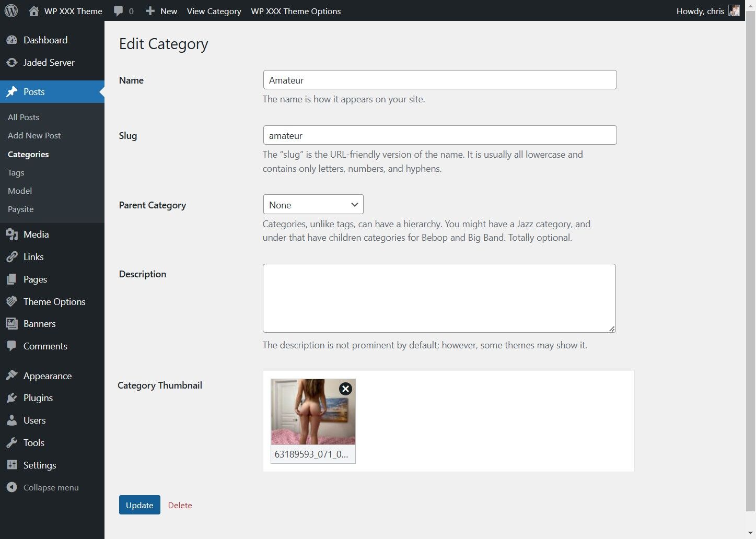Open the Media library sidebar icon
The width and height of the screenshot is (756, 539).
tap(13, 234)
